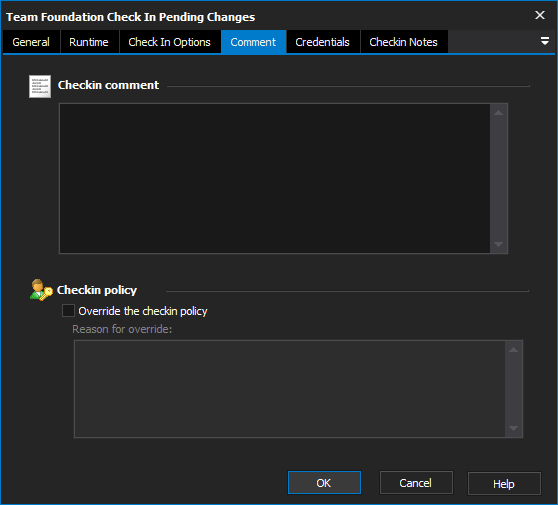
Task: Click the Checkin comment heading
Action: 109,85
